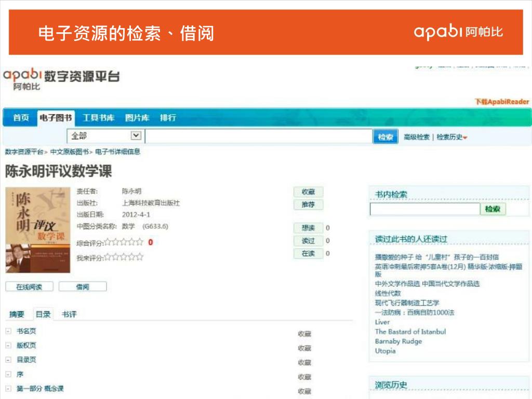This screenshot has width=532, height=399.
Task: Open the 书评 tab
Action: click(69, 314)
